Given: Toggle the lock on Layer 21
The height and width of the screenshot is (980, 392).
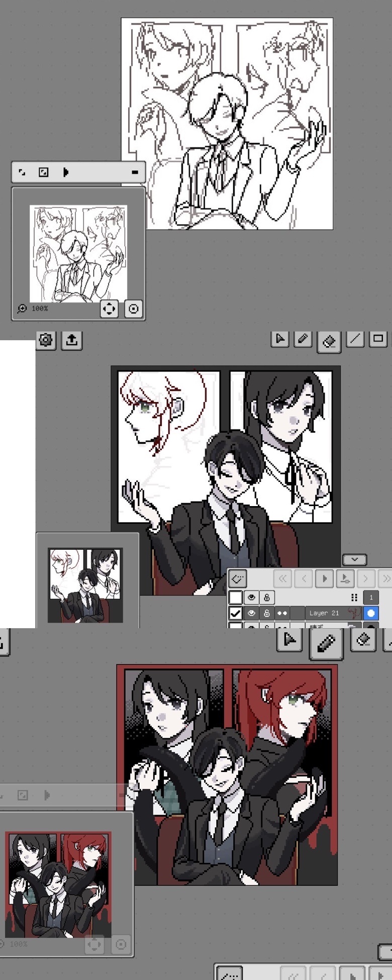Looking at the screenshot, I should click(267, 613).
